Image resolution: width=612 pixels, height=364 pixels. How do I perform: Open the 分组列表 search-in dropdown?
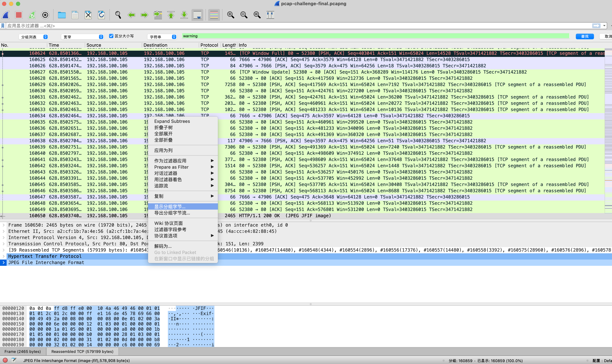33,37
